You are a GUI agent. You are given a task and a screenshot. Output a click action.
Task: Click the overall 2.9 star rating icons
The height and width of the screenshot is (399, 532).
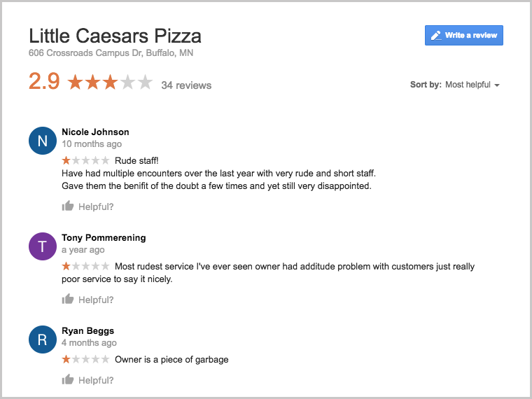pyautogui.click(x=110, y=83)
